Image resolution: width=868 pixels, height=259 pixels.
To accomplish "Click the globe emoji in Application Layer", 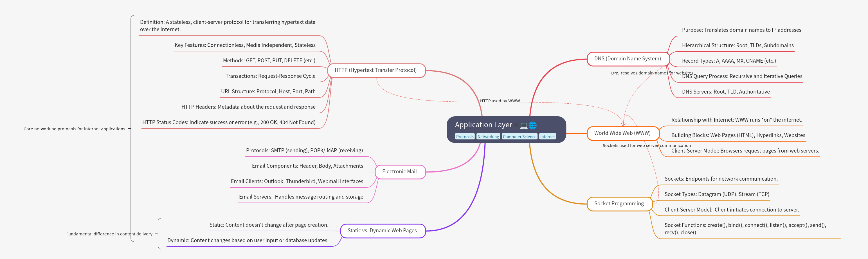I will (x=532, y=126).
